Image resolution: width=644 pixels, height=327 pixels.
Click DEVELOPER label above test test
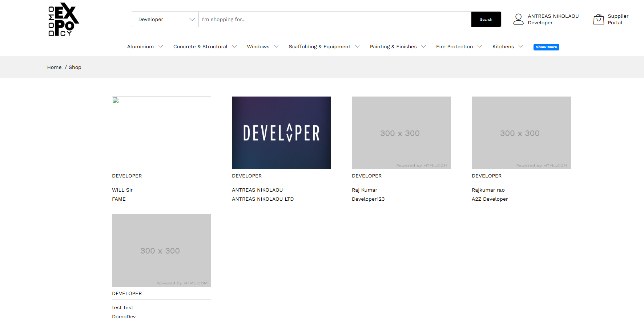pyautogui.click(x=127, y=293)
